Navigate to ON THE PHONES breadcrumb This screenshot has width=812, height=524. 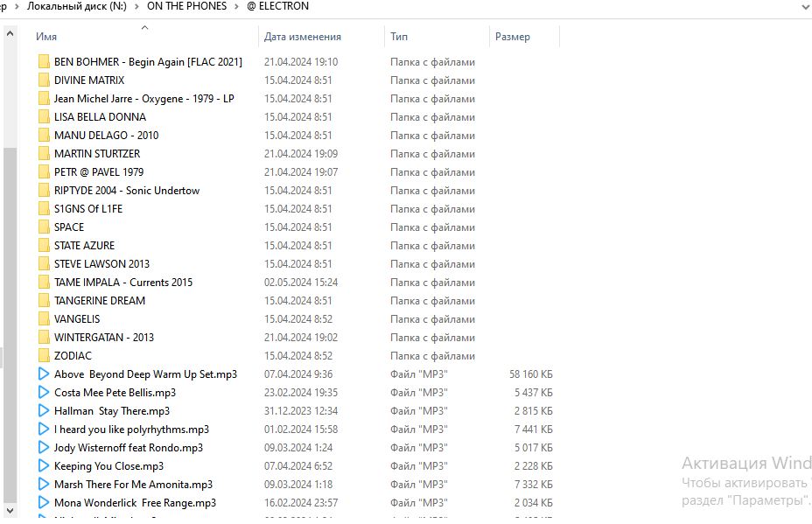pyautogui.click(x=187, y=6)
